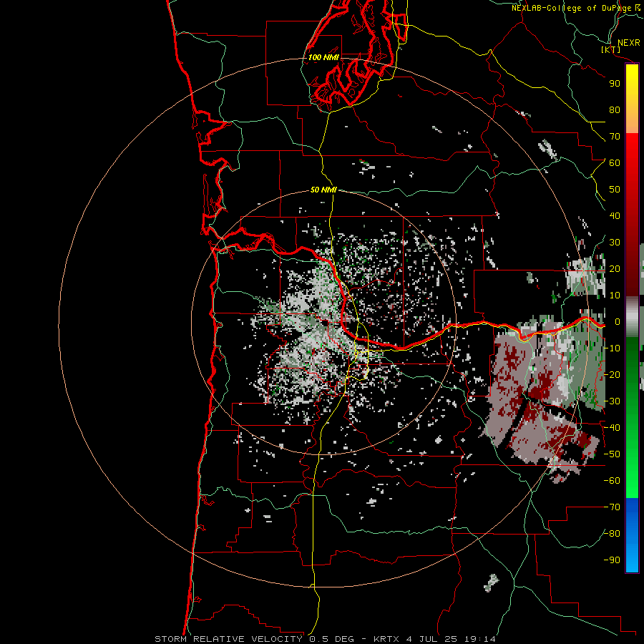Click the "NEXLAB-College of DuPage" credit text
The height and width of the screenshot is (644, 644).
pos(571,8)
